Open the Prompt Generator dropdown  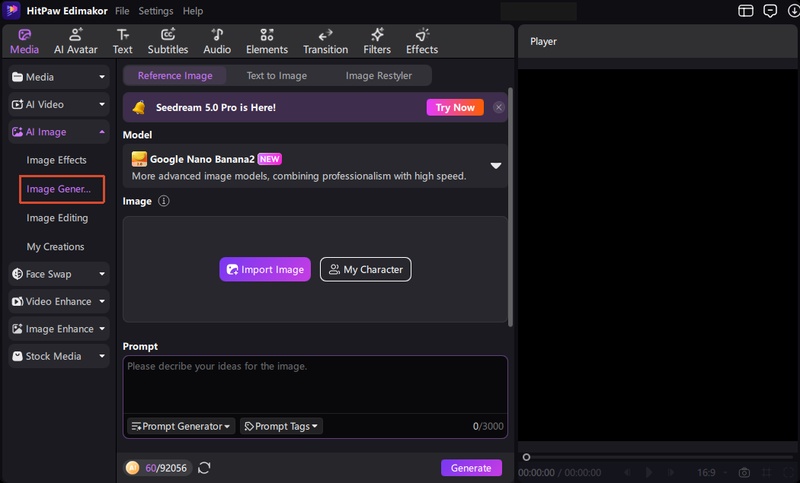pyautogui.click(x=181, y=426)
